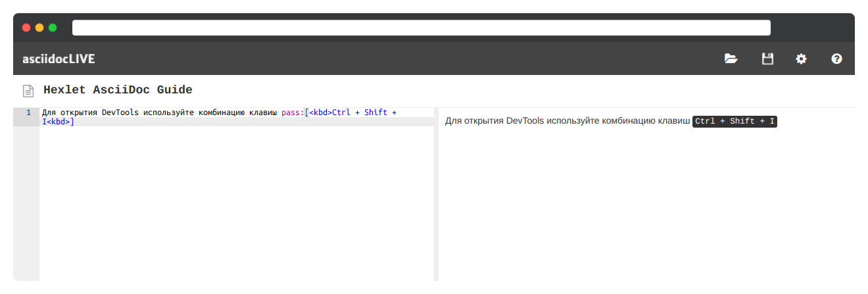
Task: Place cursor on the pass: macro keyword
Action: [292, 112]
